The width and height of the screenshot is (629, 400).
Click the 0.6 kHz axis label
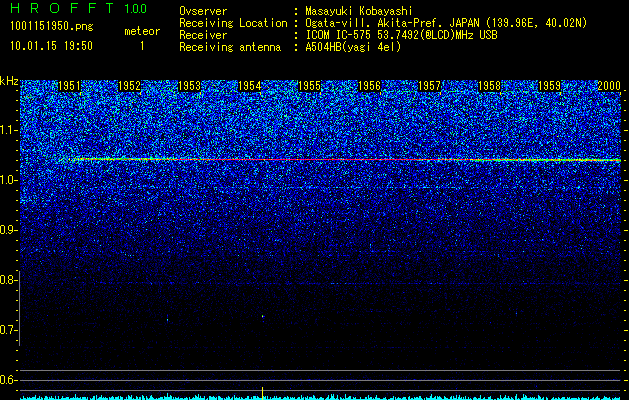[8, 380]
